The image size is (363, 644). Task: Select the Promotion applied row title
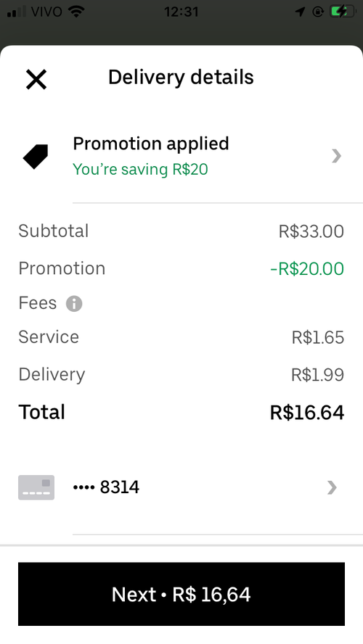(x=151, y=144)
